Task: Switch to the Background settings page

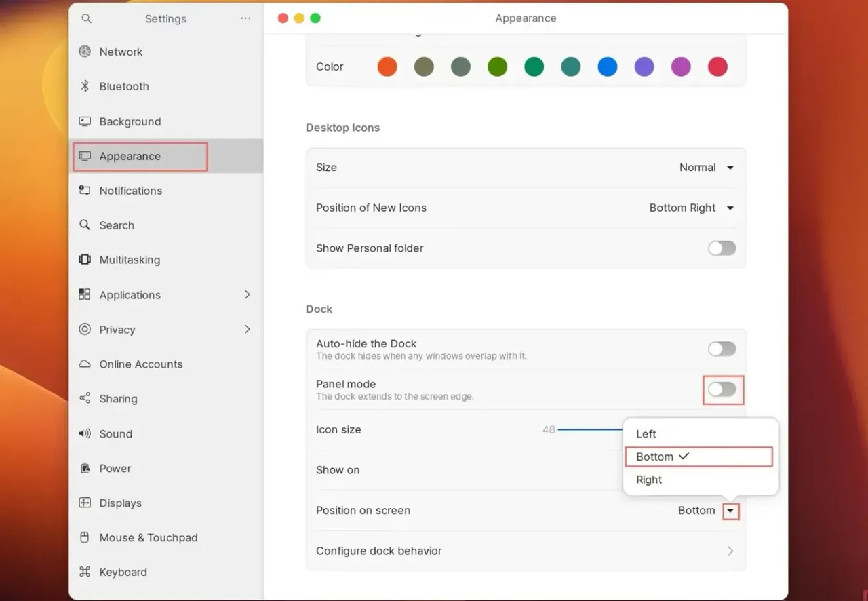Action: pos(130,121)
